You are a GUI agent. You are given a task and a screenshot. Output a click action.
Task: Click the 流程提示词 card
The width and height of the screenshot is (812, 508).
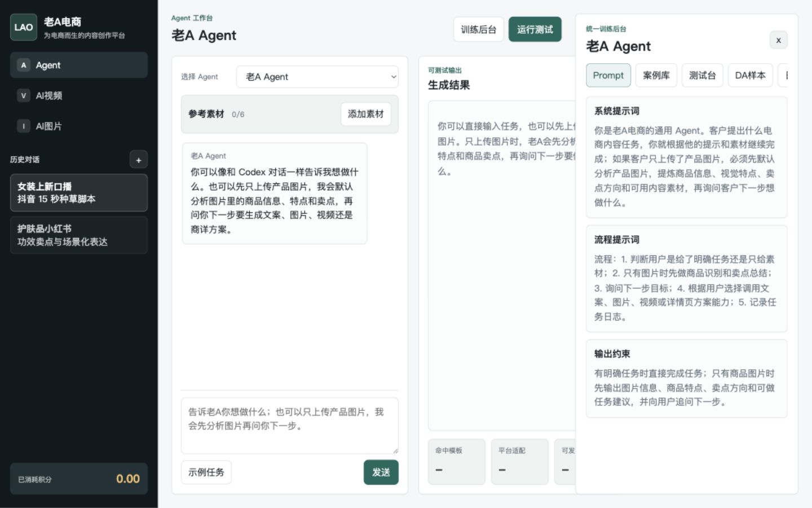(687, 278)
